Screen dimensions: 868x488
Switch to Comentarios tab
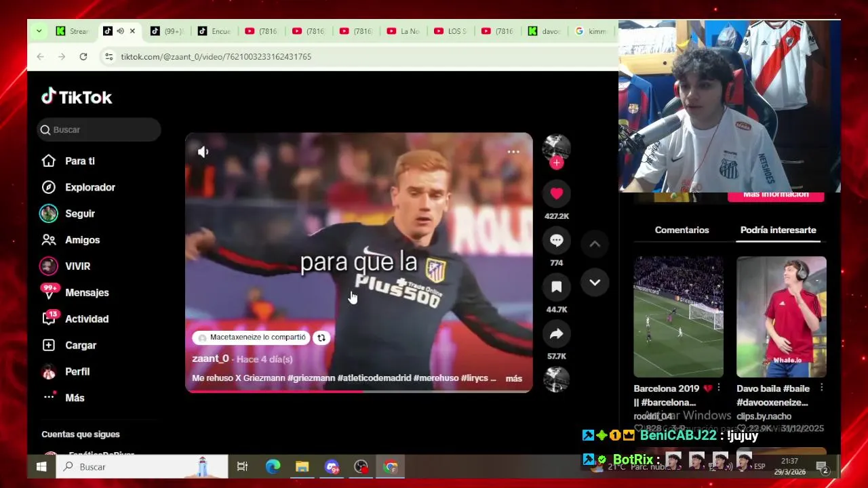tap(682, 230)
